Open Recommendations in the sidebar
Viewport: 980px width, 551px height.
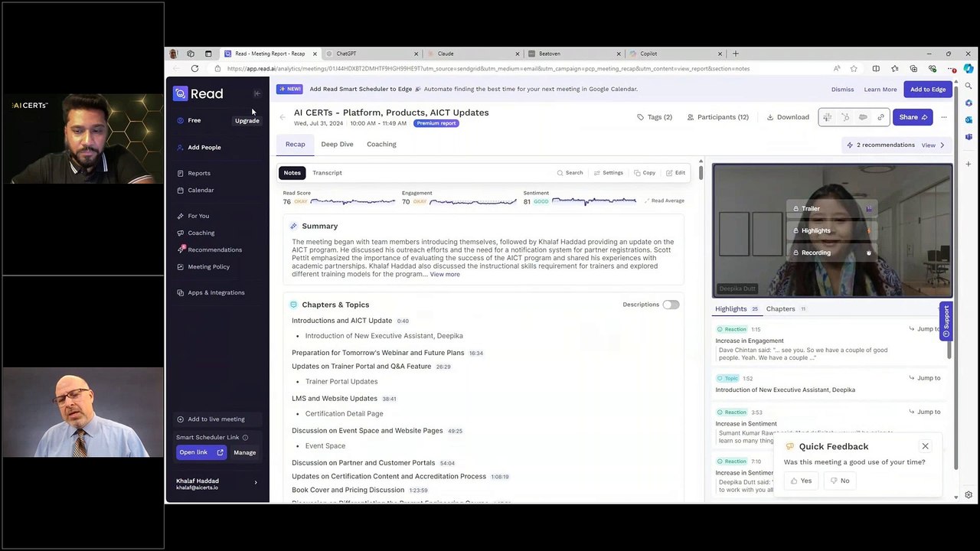point(214,249)
